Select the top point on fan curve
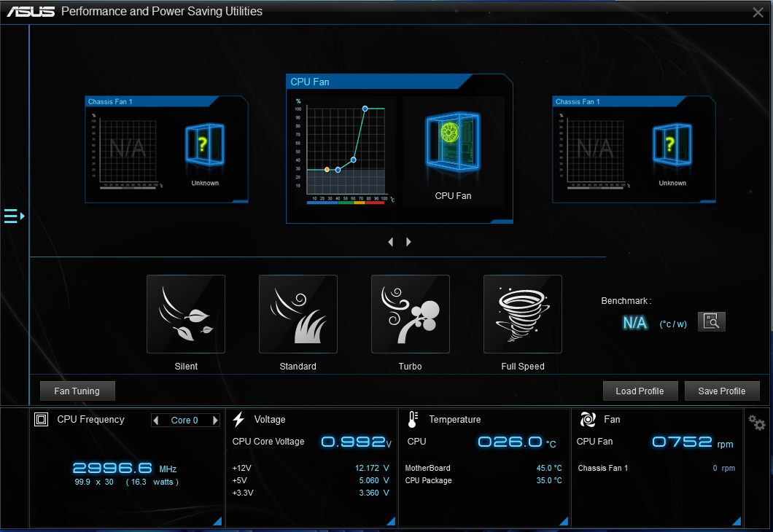 (365, 109)
